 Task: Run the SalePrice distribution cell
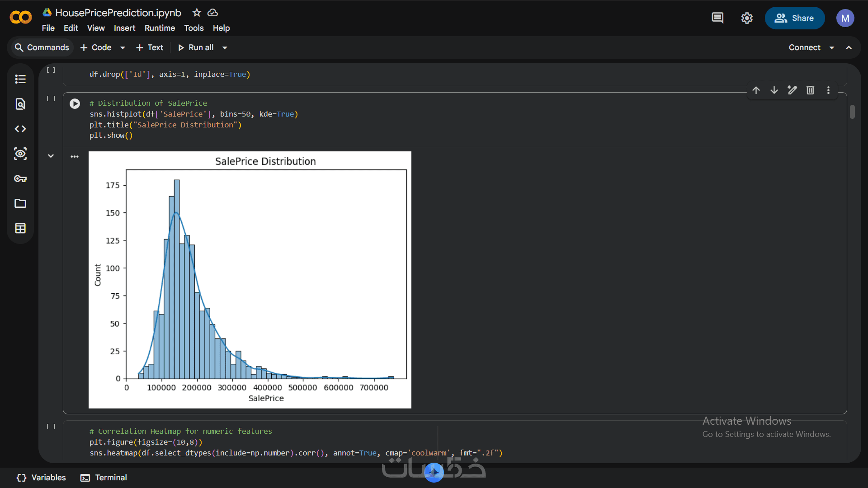(75, 104)
